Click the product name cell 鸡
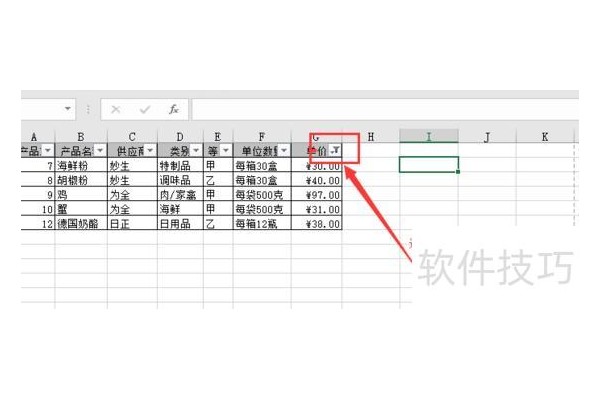600x400 pixels. point(81,194)
